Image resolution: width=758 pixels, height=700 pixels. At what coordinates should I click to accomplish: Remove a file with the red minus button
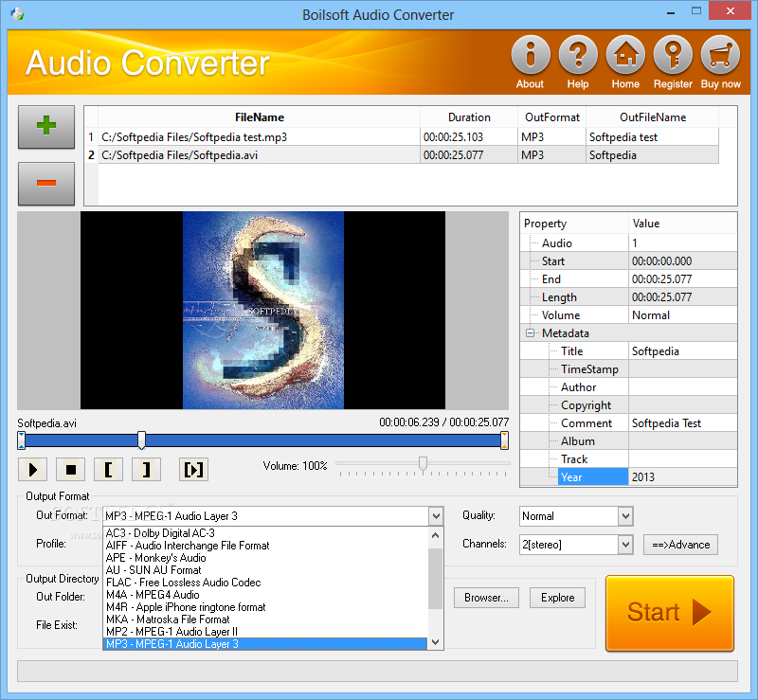[x=46, y=183]
